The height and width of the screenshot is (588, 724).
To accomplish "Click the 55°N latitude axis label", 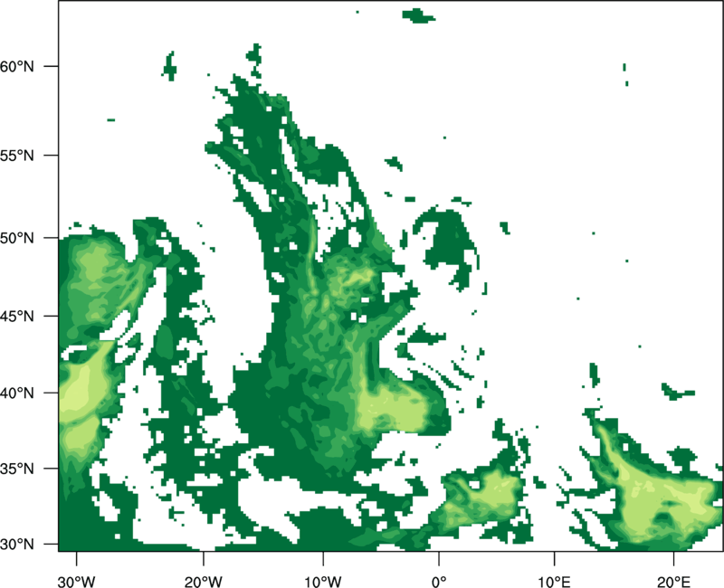I will click(x=17, y=156).
